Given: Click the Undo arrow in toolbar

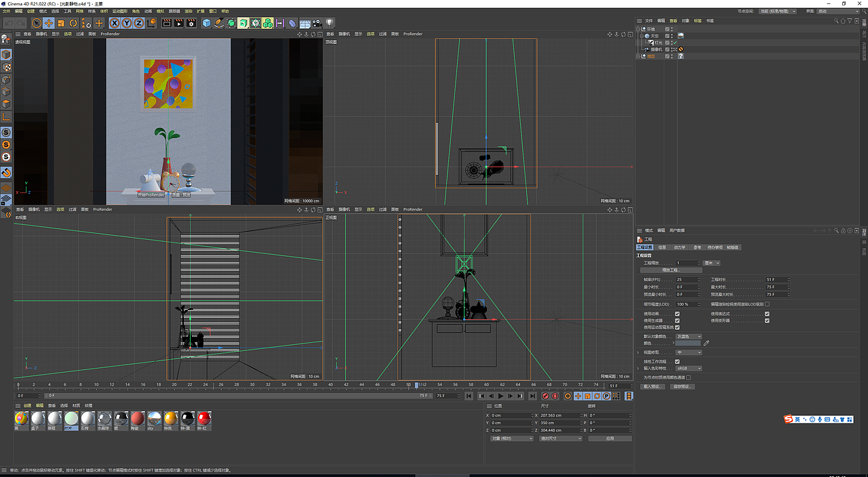Looking at the screenshot, I should (9, 23).
